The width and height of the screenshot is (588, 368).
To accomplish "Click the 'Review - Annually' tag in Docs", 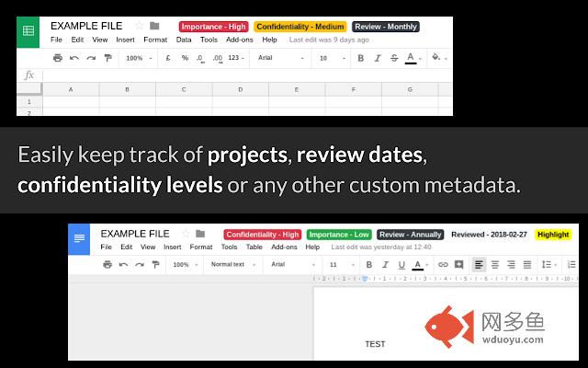I will (410, 235).
